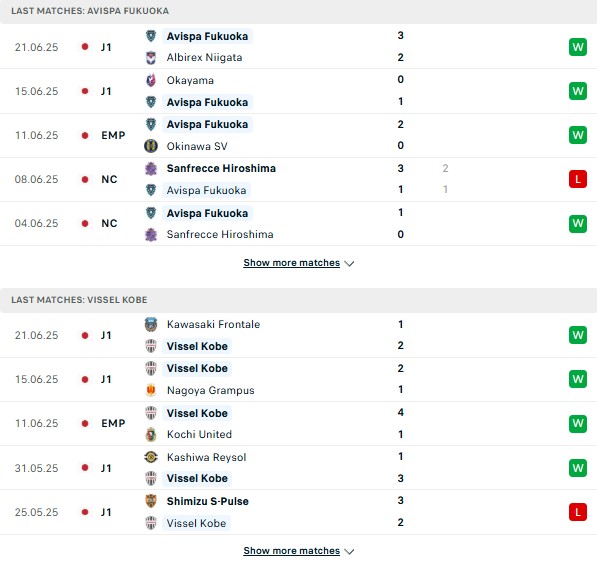Image resolution: width=597 pixels, height=568 pixels.
Task: Click the green W badge for Albirex Niigata match
Action: [578, 47]
